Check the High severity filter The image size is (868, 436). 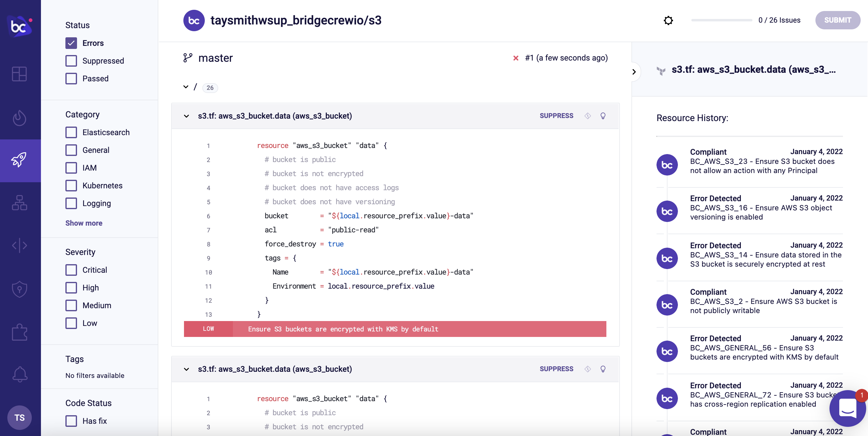click(71, 288)
